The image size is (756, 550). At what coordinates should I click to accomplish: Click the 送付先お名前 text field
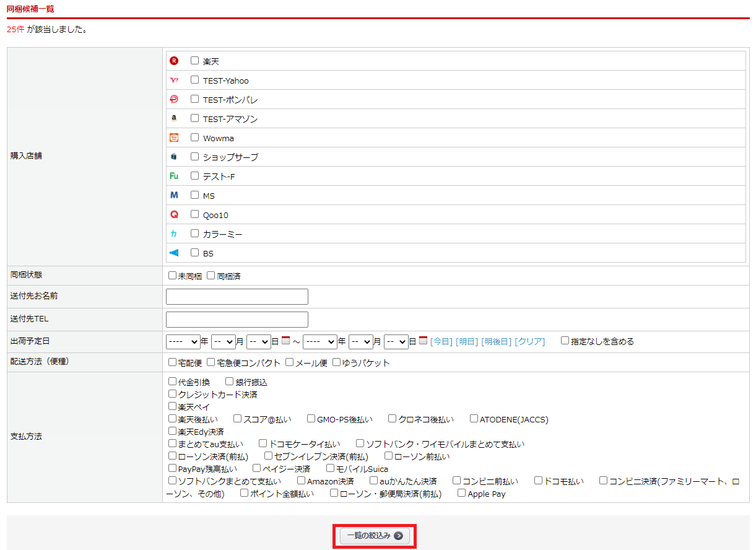[237, 297]
